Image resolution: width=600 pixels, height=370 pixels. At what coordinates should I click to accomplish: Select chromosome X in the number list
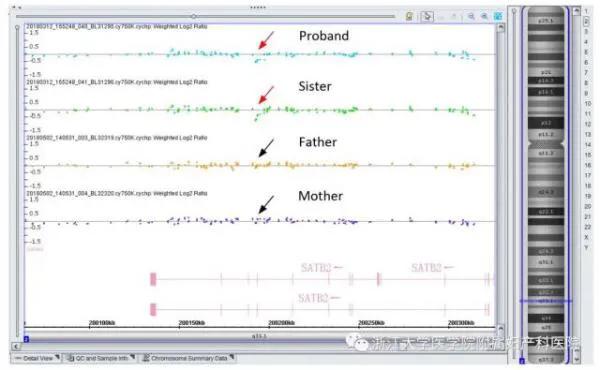pyautogui.click(x=586, y=237)
